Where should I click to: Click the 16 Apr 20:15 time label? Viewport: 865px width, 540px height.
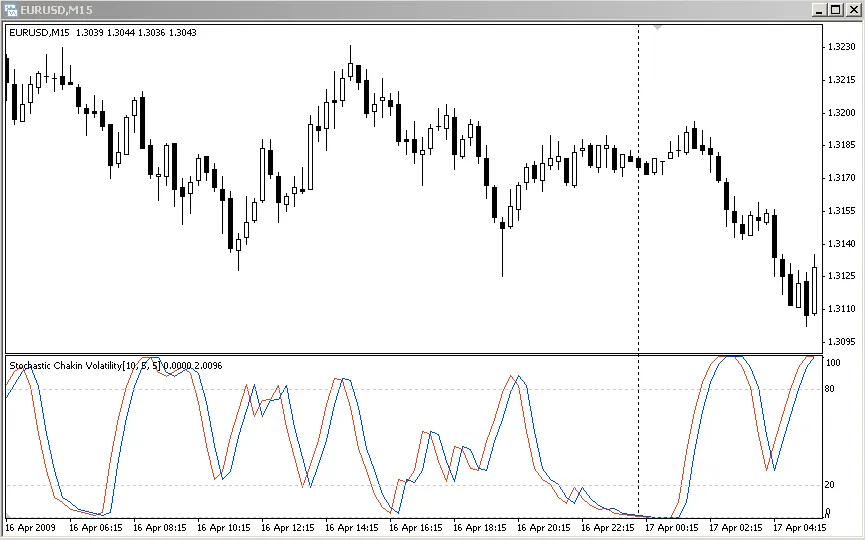point(543,526)
